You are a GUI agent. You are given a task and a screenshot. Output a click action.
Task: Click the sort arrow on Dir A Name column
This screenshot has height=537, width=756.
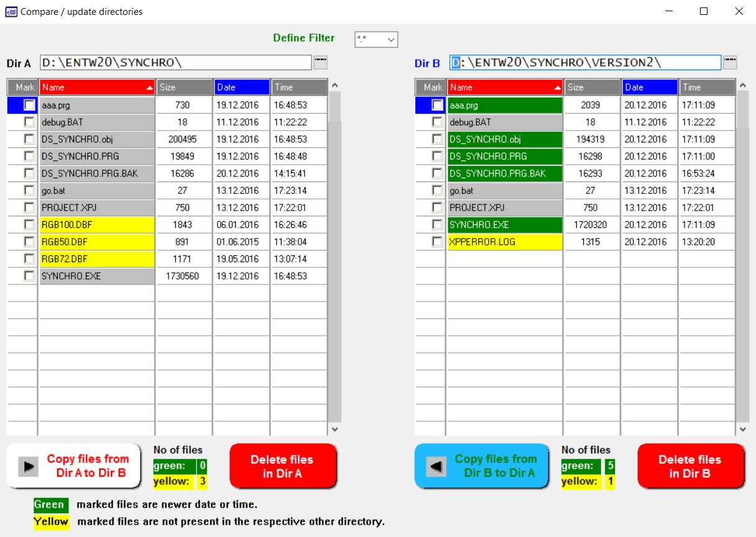pyautogui.click(x=149, y=88)
